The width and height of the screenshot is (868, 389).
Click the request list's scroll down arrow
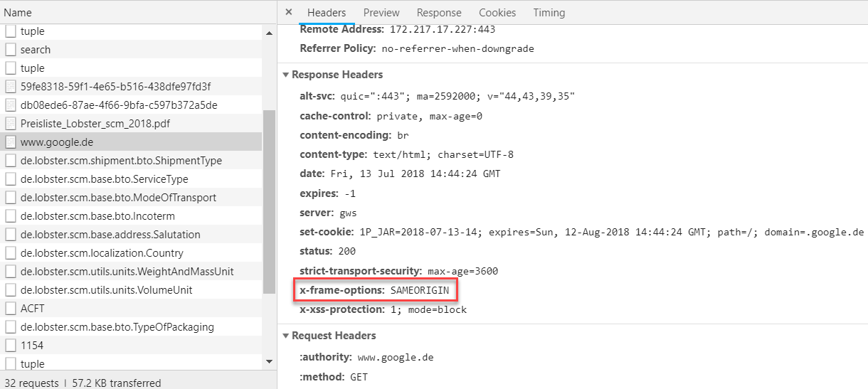(269, 362)
